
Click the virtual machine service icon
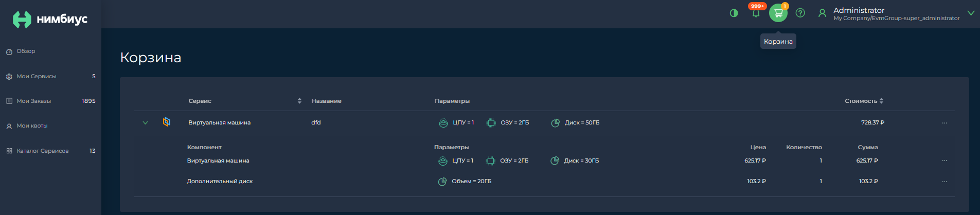(166, 122)
